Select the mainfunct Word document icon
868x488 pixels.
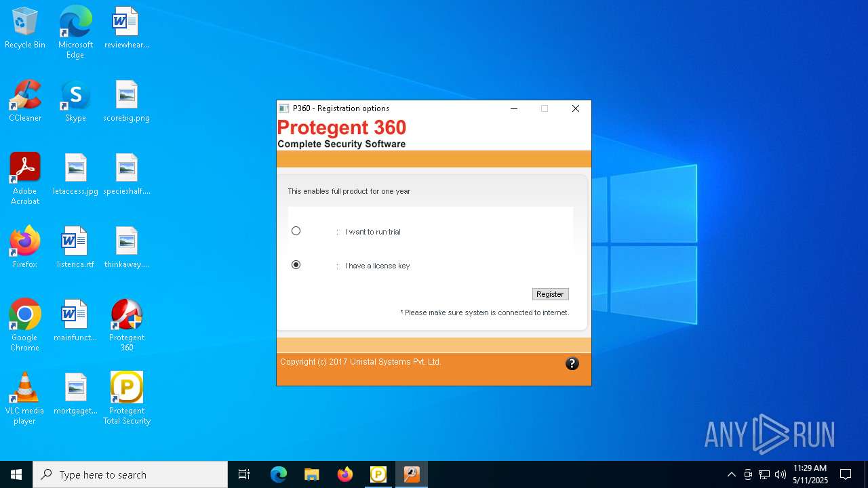pos(75,321)
